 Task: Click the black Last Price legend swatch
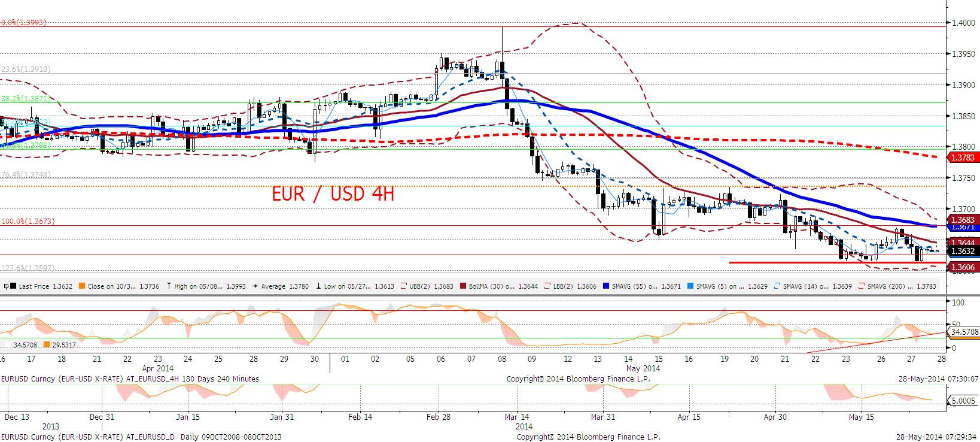pos(13,286)
